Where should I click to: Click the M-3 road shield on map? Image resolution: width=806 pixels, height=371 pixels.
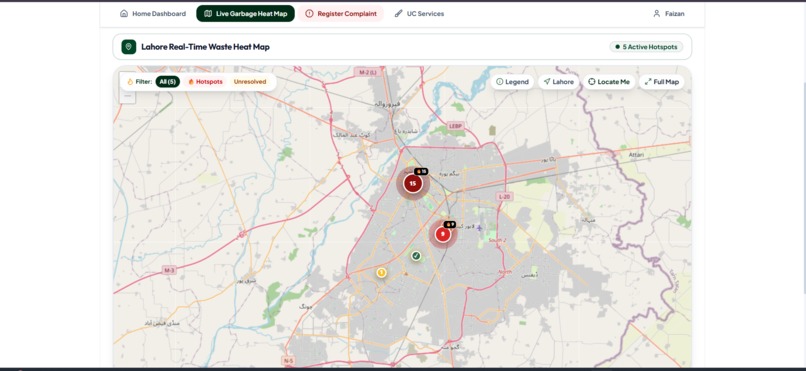pos(169,270)
